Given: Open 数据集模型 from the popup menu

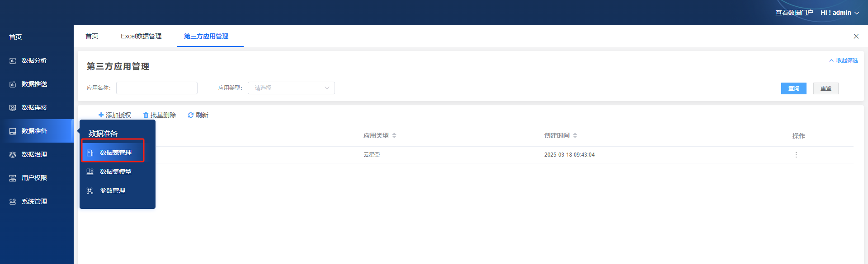Looking at the screenshot, I should coord(115,171).
